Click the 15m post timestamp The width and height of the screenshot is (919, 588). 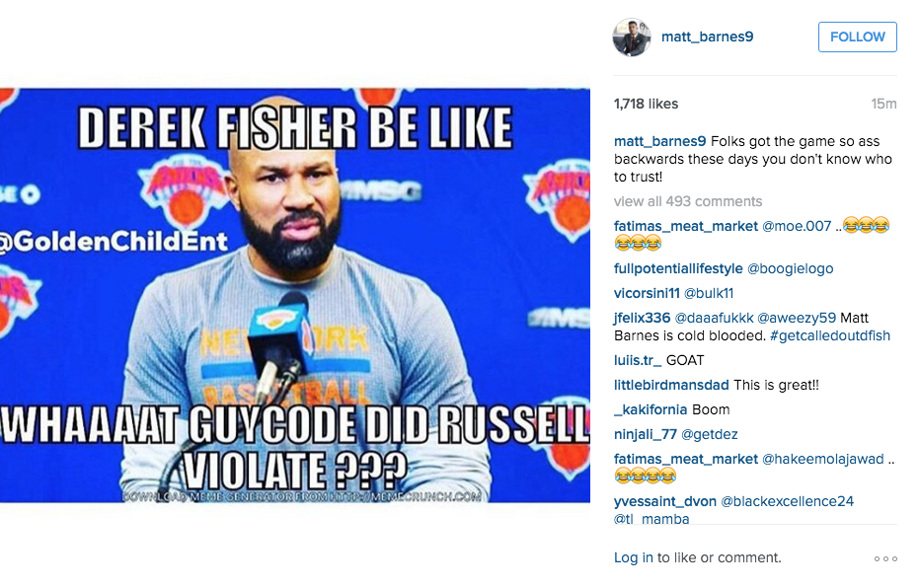(883, 104)
